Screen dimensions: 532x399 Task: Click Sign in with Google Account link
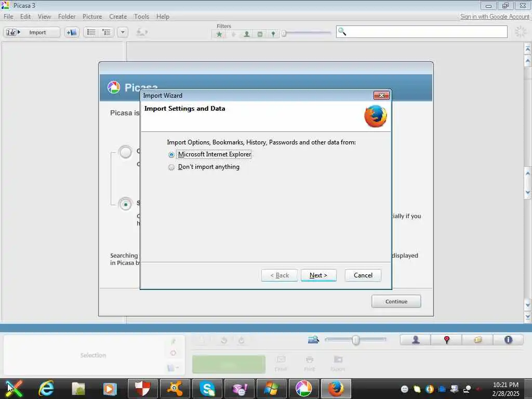(495, 17)
